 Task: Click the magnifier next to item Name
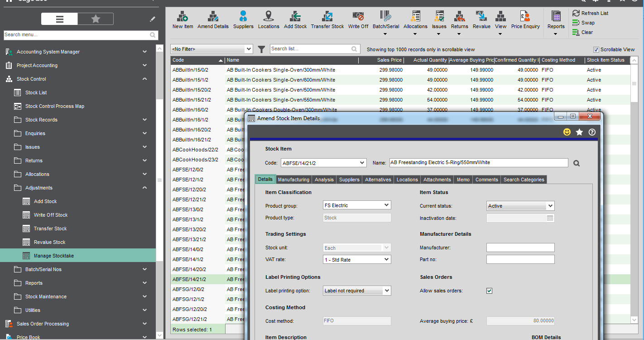[577, 163]
